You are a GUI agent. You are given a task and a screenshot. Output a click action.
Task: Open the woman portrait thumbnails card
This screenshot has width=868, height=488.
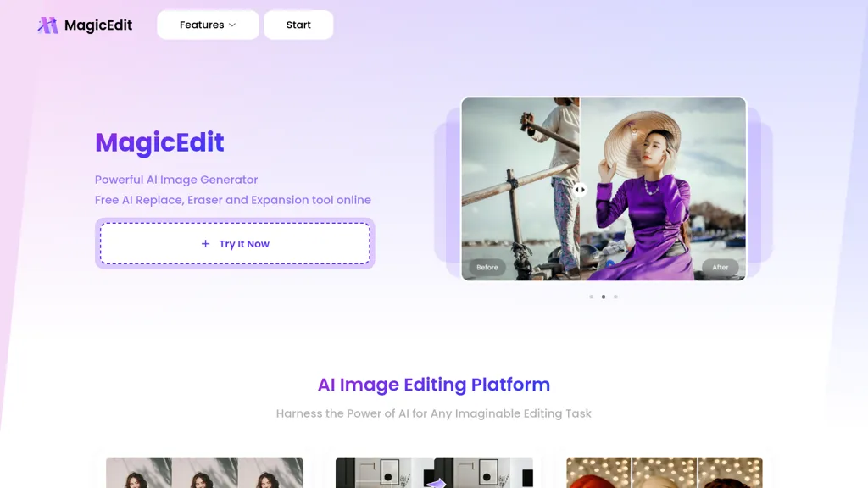(205, 473)
